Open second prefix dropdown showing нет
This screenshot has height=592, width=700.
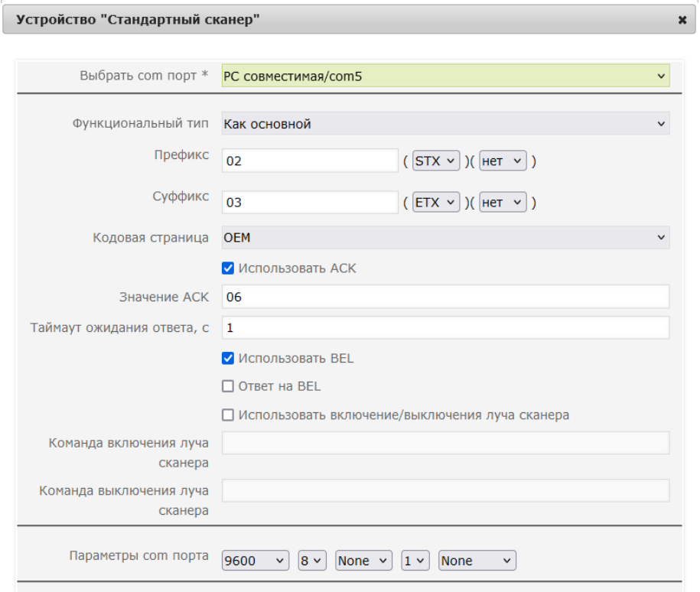(x=503, y=161)
